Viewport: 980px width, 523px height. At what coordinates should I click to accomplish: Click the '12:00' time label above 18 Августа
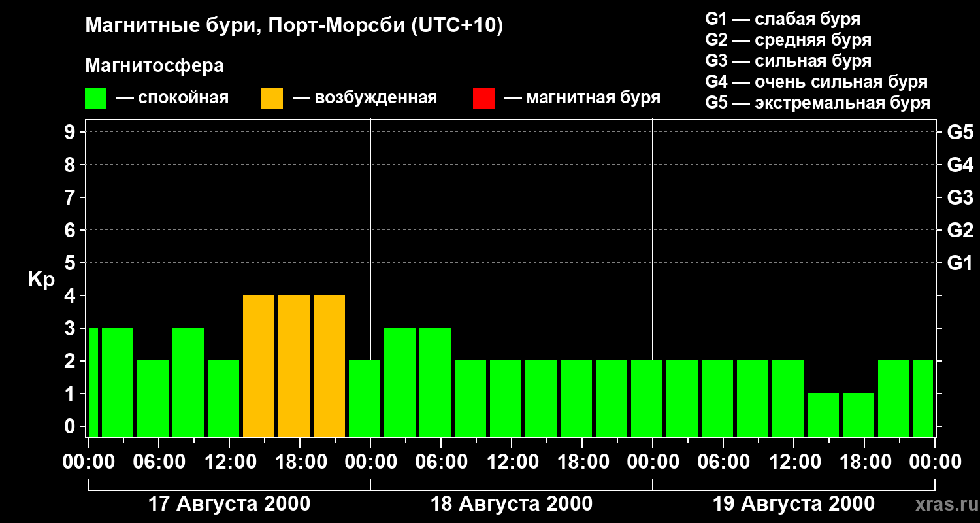[512, 462]
